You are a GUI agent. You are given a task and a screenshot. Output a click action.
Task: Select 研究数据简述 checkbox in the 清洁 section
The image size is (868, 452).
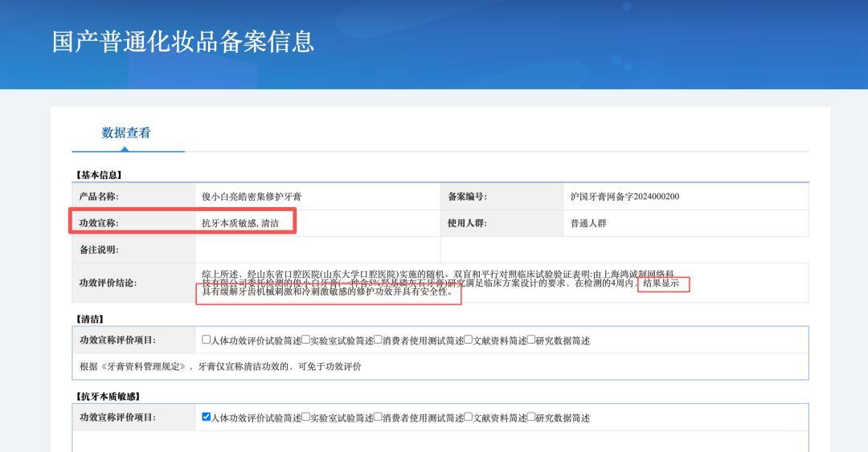click(x=530, y=340)
